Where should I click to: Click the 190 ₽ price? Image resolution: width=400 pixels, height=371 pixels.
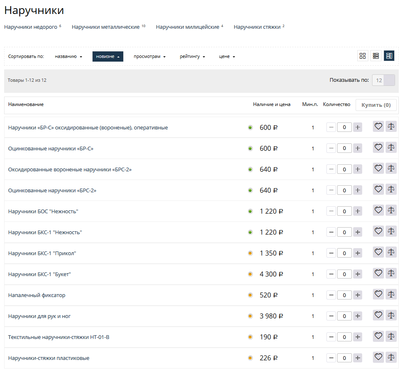[x=269, y=337]
